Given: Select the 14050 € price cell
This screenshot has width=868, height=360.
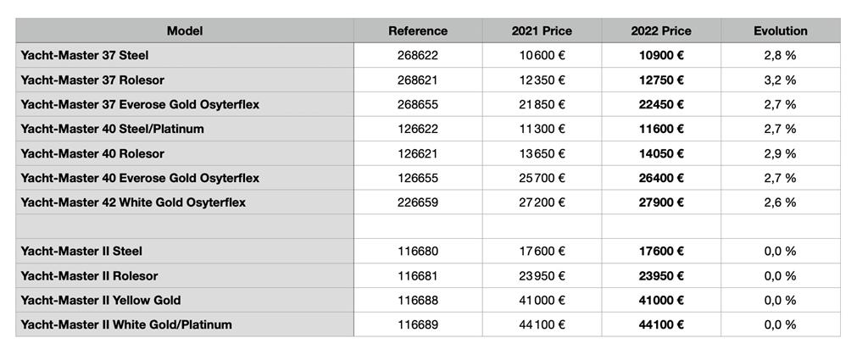Looking at the screenshot, I should [x=661, y=153].
